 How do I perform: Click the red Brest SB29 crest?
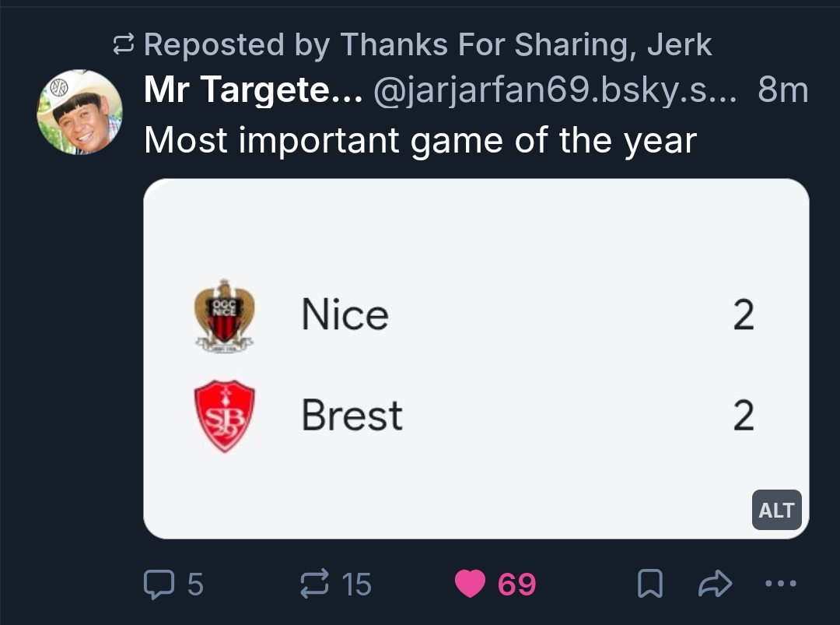[x=225, y=416]
